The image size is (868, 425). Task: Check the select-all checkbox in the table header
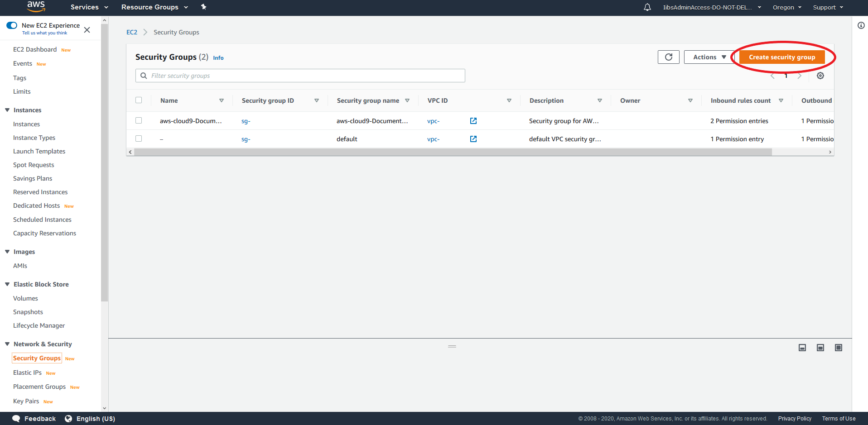[x=139, y=100]
